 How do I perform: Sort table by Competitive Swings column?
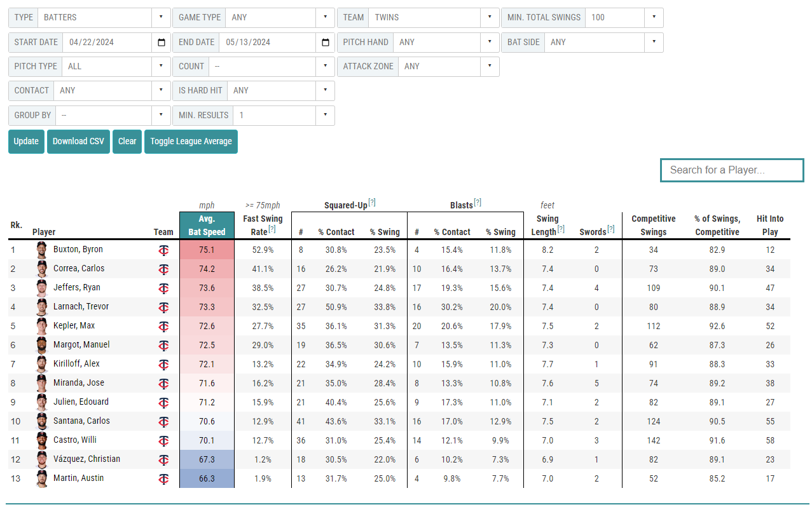pyautogui.click(x=653, y=226)
